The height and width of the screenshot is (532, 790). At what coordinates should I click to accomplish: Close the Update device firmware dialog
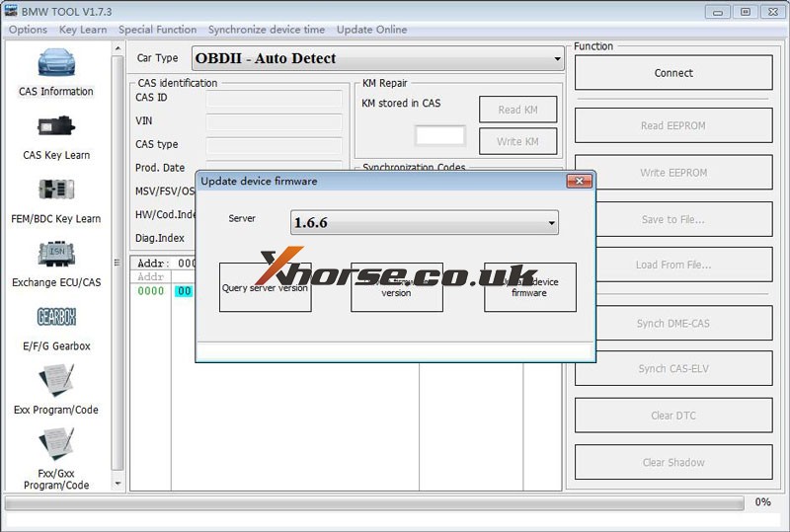tap(579, 182)
